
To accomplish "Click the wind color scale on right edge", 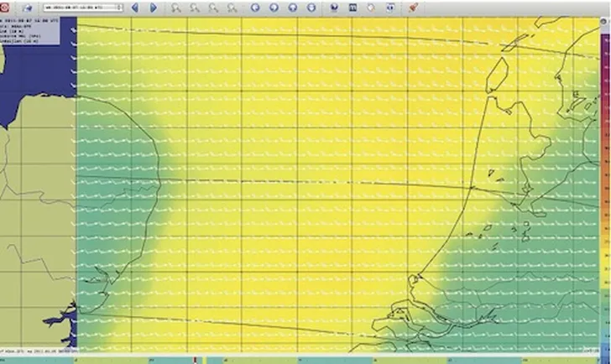I will pyautogui.click(x=606, y=168).
